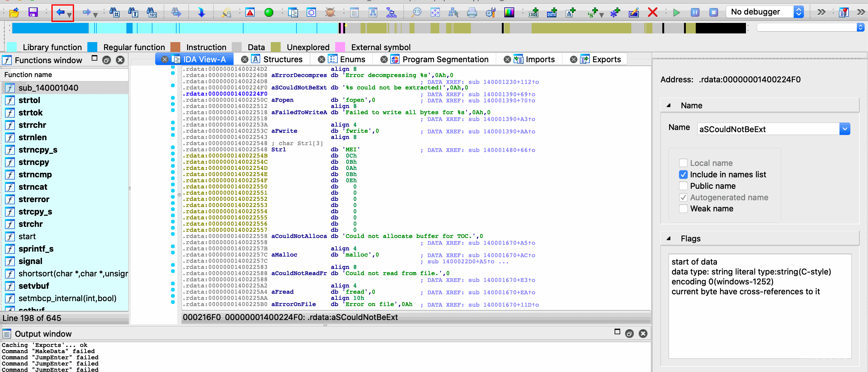Click the Unexplored olive color swatch

coord(275,47)
